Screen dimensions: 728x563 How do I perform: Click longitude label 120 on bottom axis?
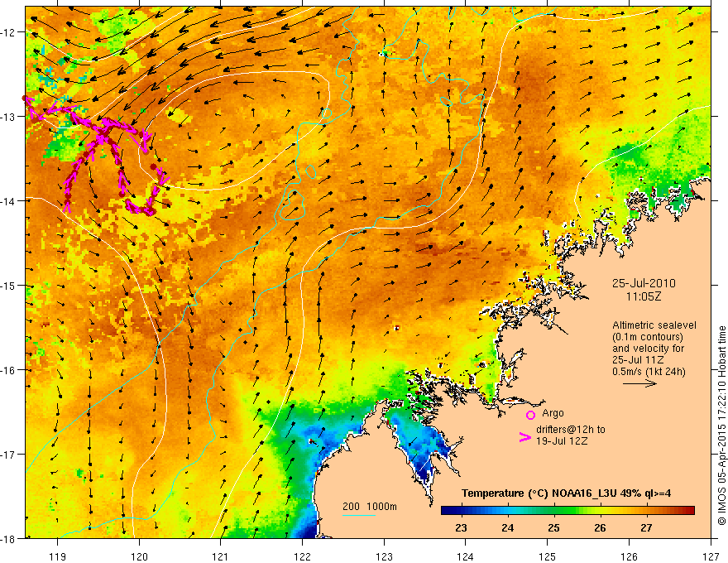(x=139, y=557)
